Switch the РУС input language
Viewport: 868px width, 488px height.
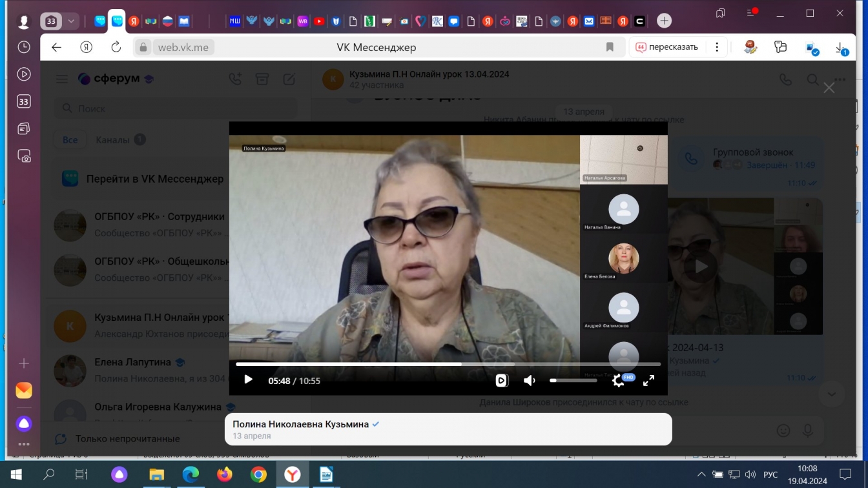click(x=769, y=475)
